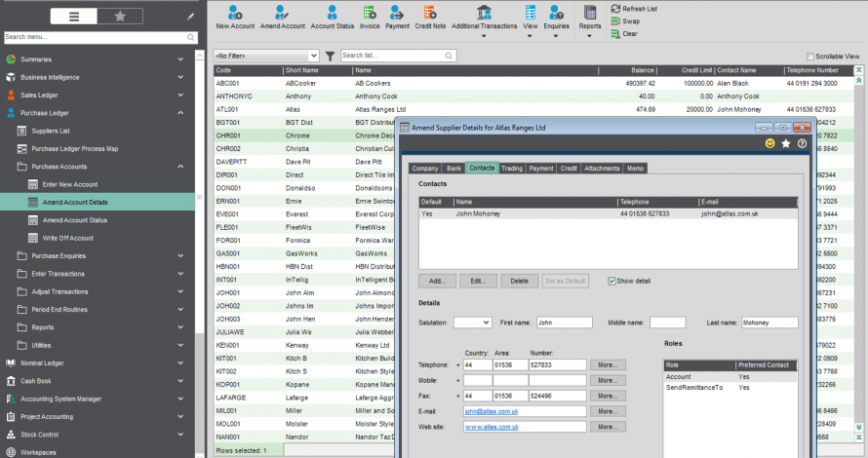Screen dimensions: 868x458
Task: Select Enter New Account in sidebar
Action: [x=70, y=185]
